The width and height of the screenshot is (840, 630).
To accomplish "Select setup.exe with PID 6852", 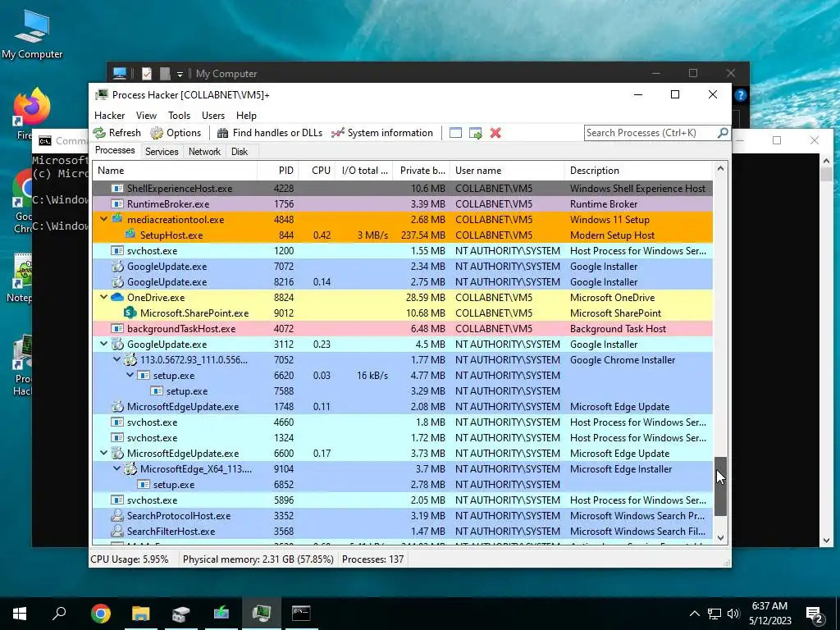I will tap(402, 484).
